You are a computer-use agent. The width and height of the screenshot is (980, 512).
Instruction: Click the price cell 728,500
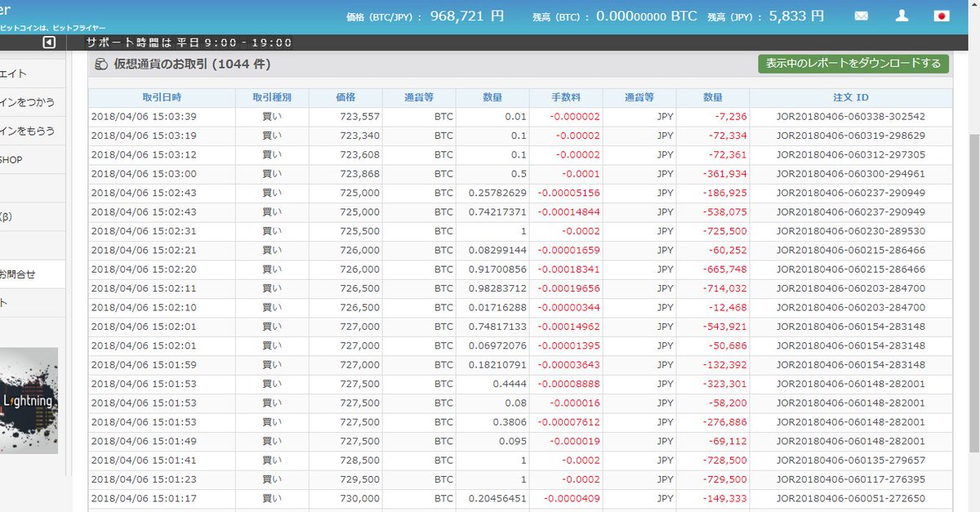[360, 461]
